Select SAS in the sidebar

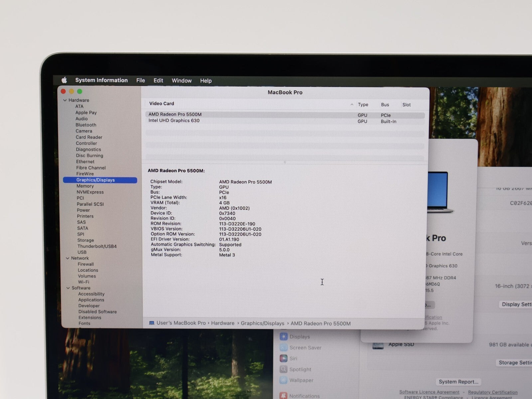click(81, 222)
